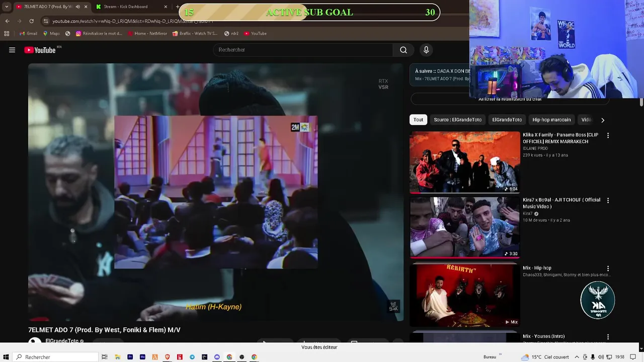The image size is (644, 362).
Task: Open Discord from the taskbar
Action: [217, 357]
